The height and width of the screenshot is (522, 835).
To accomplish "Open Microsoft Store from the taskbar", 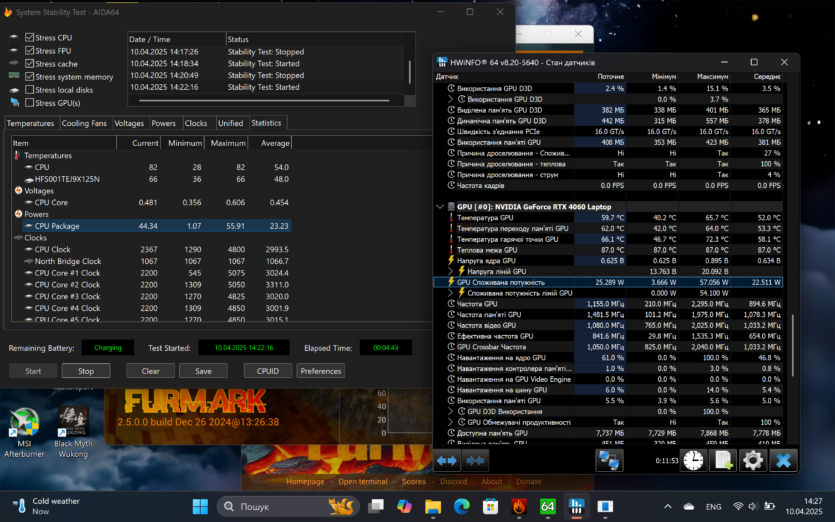I will [x=490, y=507].
